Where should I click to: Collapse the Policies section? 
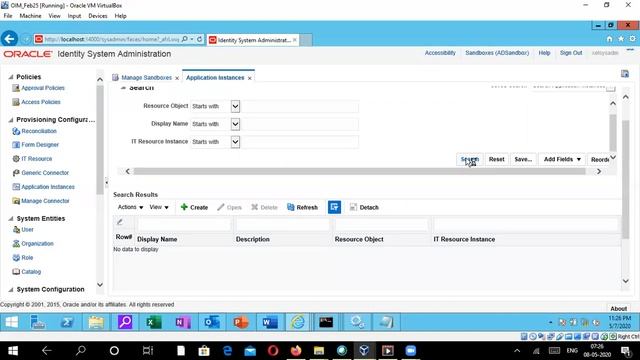[11, 77]
